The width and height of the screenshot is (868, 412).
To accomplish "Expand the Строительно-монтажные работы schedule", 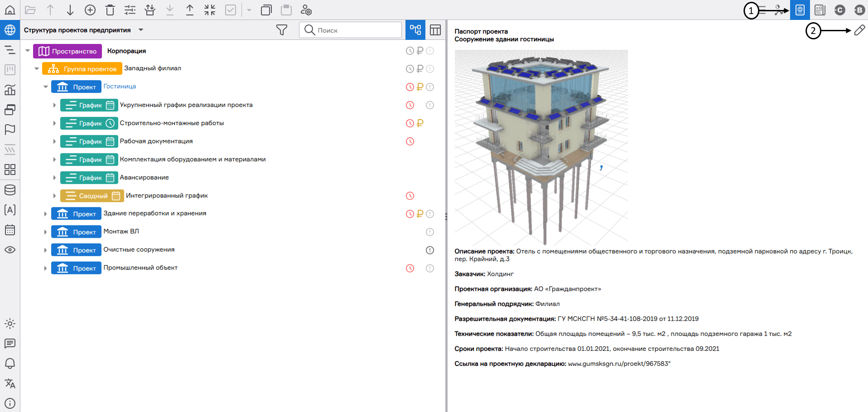I will [55, 123].
